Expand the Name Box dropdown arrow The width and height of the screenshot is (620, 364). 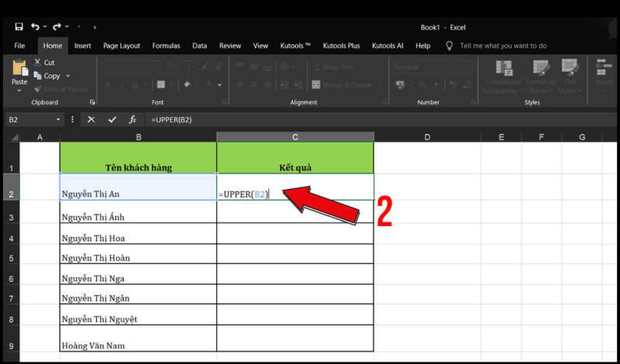coord(58,119)
